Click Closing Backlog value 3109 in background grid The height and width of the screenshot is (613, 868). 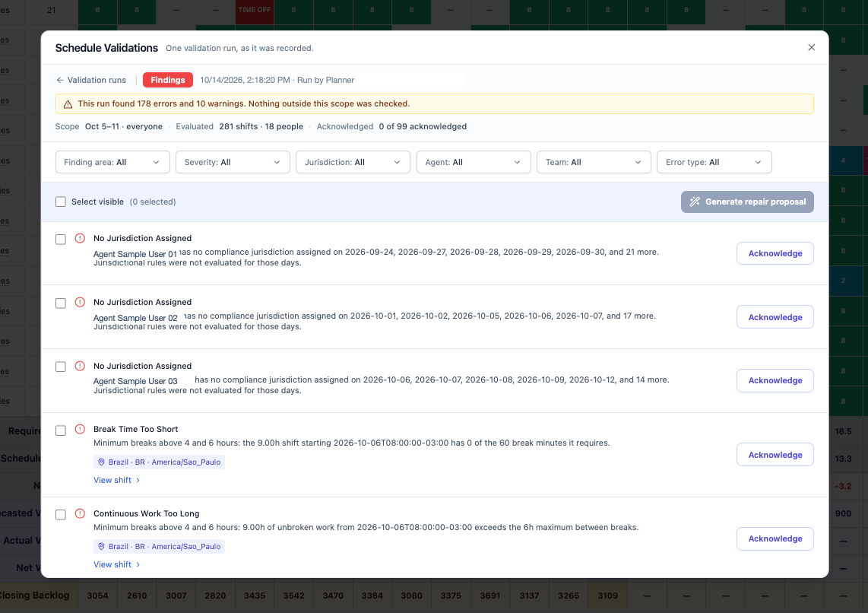[608, 596]
